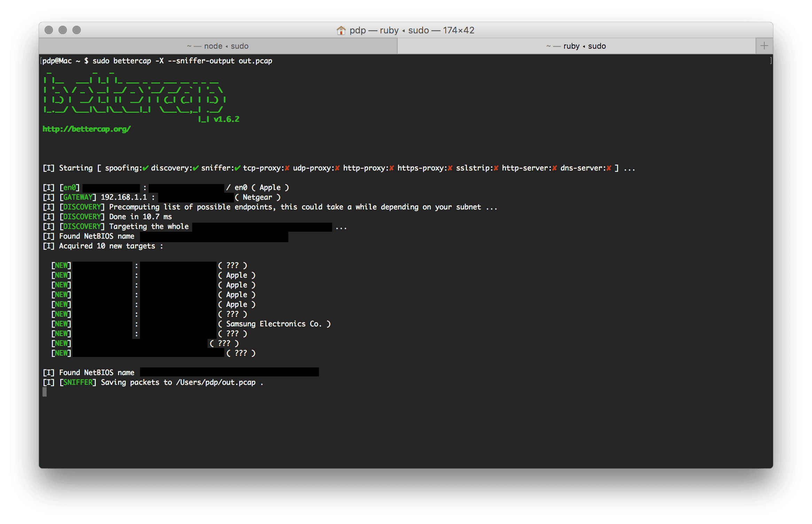Zoom the terminal window with green button

point(77,30)
